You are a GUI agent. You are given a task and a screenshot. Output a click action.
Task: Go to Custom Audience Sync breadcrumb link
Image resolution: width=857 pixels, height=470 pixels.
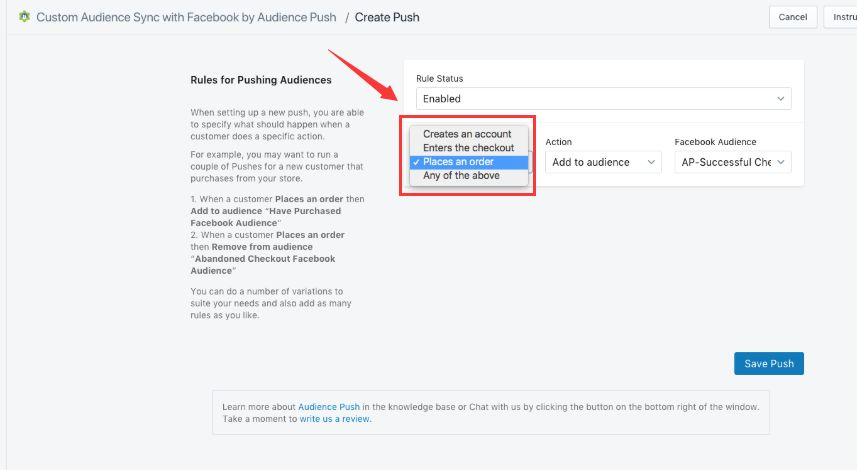[186, 17]
